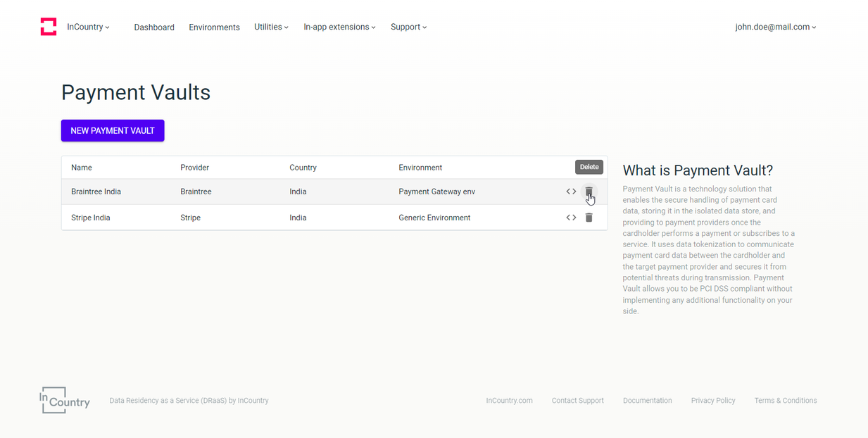This screenshot has width=868, height=438.
Task: Open the john.doe@mail.com account menu
Action: pos(776,27)
